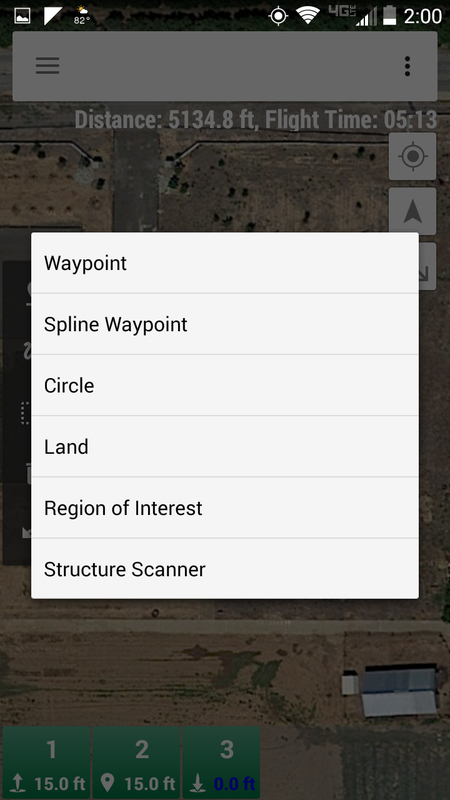Viewport: 450px width, 800px height.
Task: Select mission item 2 waypoint tile
Action: coord(136,763)
